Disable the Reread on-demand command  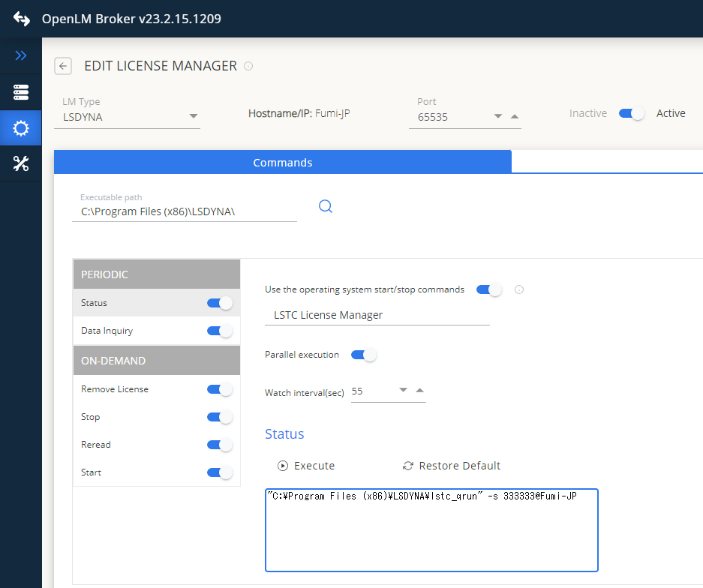click(219, 444)
